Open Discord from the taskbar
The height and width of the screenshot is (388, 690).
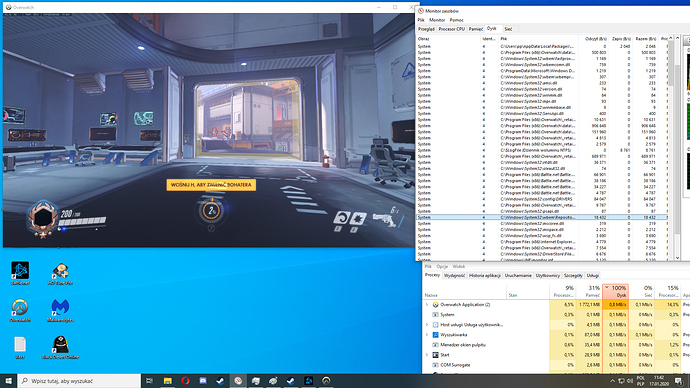[x=203, y=381]
